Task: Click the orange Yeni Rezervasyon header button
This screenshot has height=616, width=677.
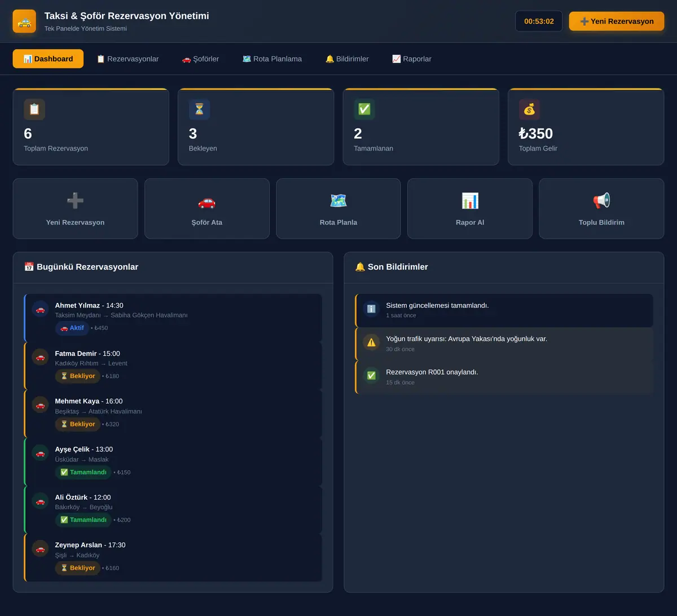Action: point(617,21)
